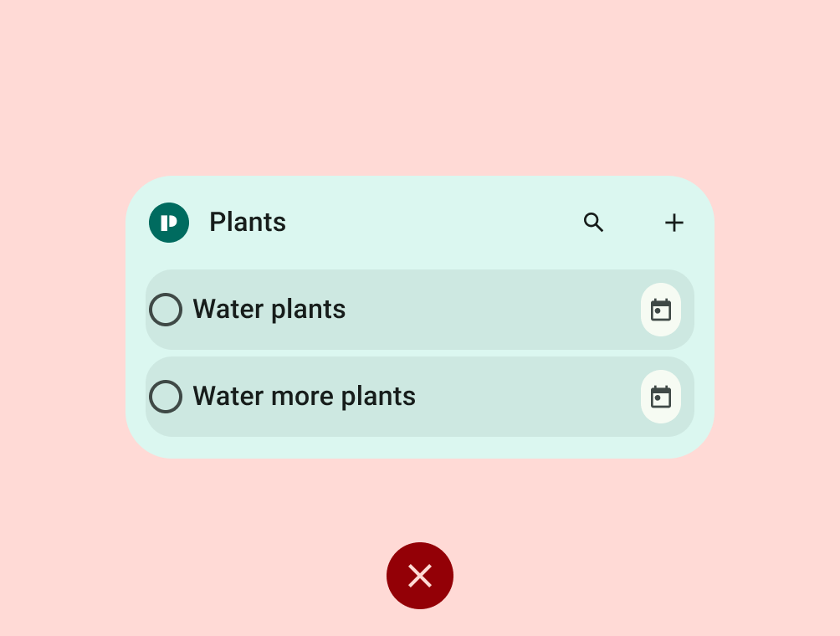840x636 pixels.
Task: Add a new task with plus icon
Action: point(674,223)
